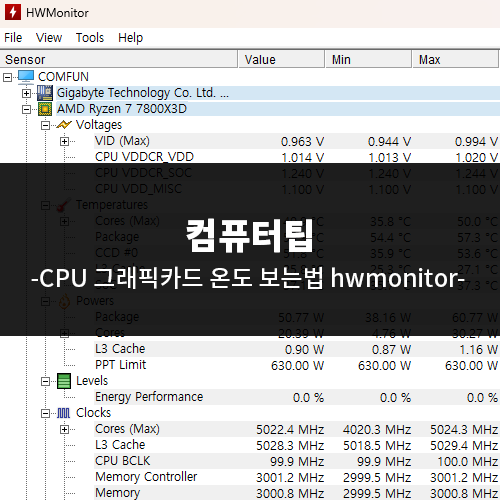
Task: Select the AMD Ryzen 7 7800X3D label
Action: (122, 109)
